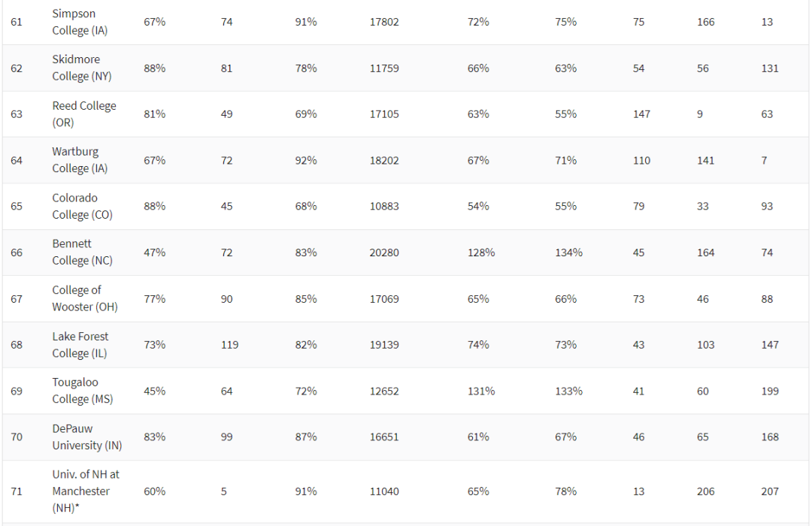Screen dimensions: 812x526
Task: Select the 119 value for Lake Forest
Action: [x=229, y=345]
